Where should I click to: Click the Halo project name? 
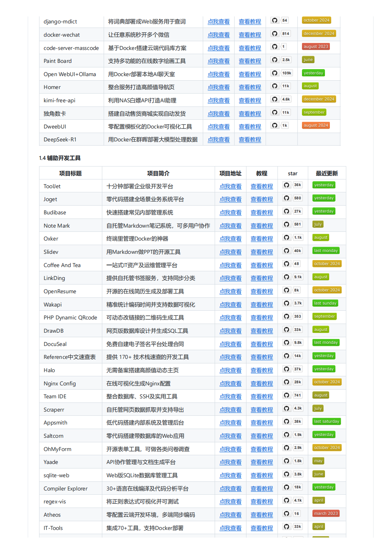[x=49, y=370]
